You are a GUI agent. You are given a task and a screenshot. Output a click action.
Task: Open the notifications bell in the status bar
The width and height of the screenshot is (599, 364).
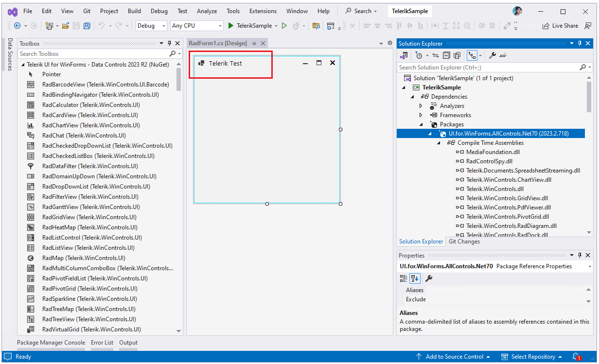[577, 356]
